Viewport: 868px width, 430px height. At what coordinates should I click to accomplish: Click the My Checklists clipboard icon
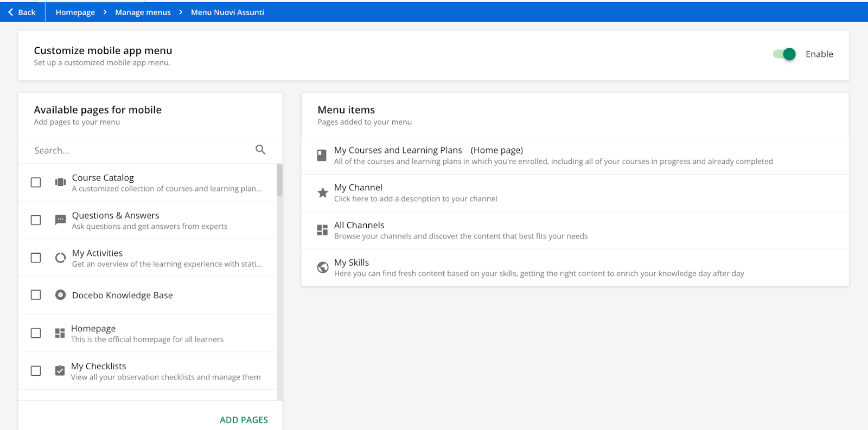60,370
